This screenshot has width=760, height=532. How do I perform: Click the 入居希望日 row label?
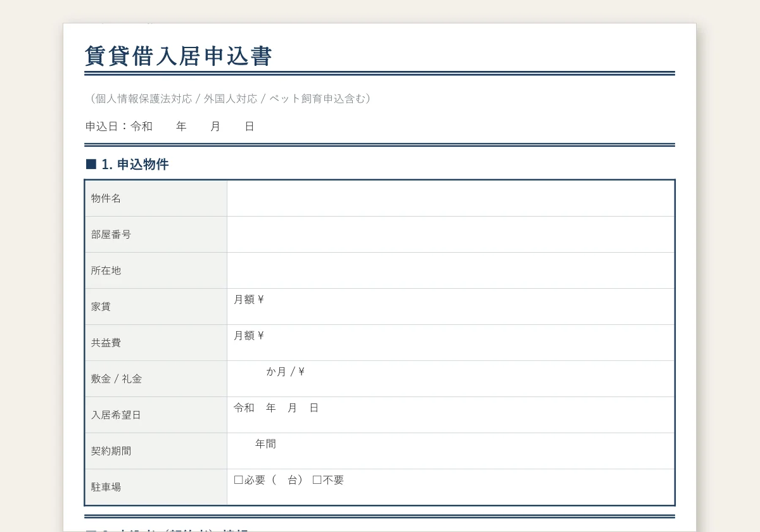coord(116,415)
